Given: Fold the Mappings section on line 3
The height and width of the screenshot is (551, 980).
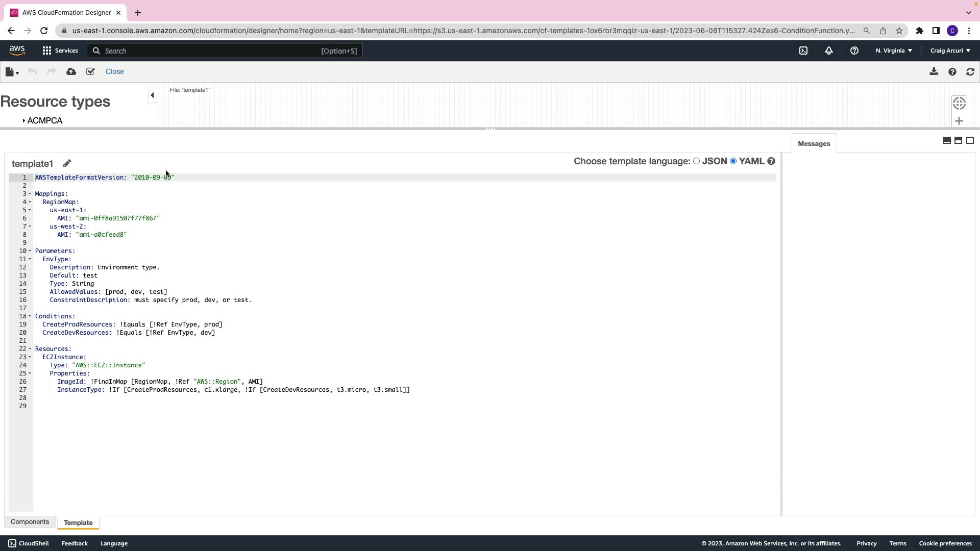Looking at the screenshot, I should pyautogui.click(x=30, y=194).
